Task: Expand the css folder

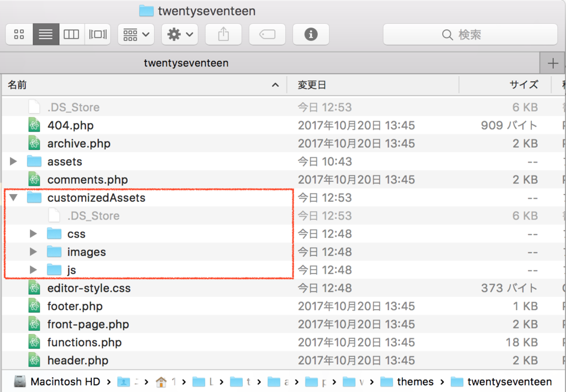Action: click(x=33, y=233)
